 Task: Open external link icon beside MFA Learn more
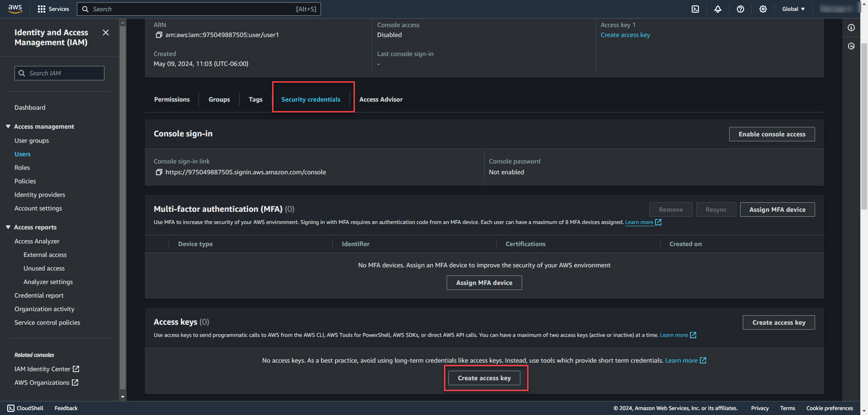tap(658, 222)
